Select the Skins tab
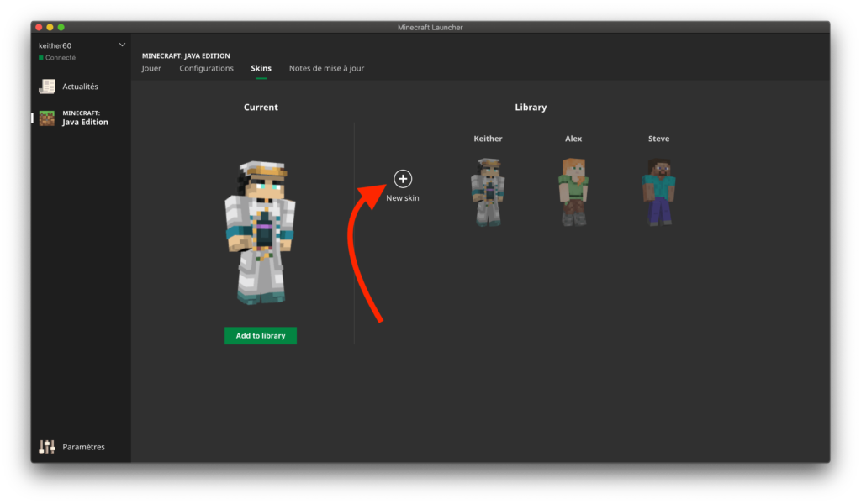The image size is (861, 504). 261,68
